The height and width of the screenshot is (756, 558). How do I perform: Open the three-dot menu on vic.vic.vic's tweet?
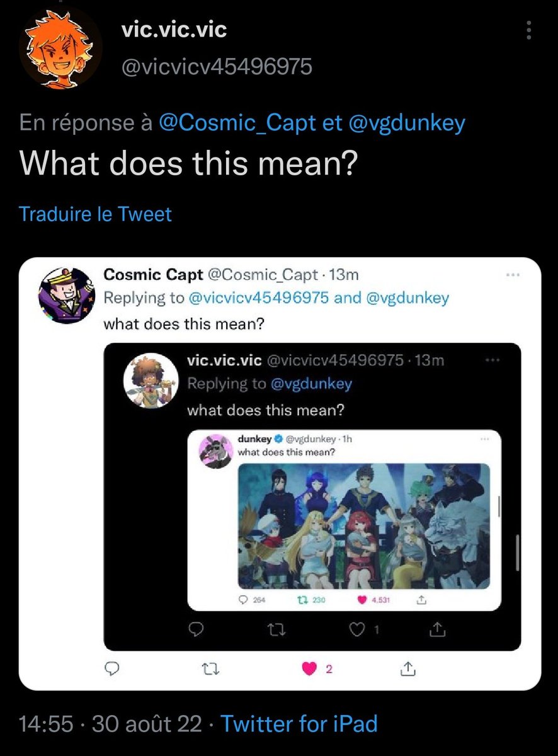[530, 30]
